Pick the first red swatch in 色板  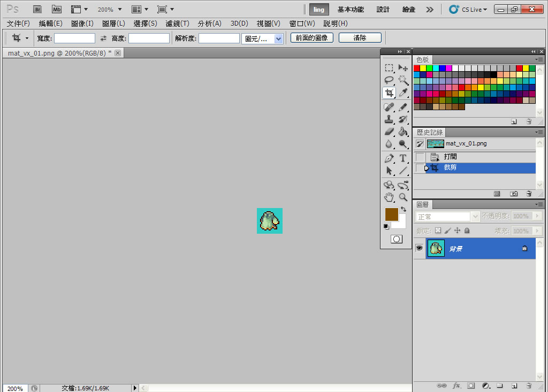(x=417, y=68)
